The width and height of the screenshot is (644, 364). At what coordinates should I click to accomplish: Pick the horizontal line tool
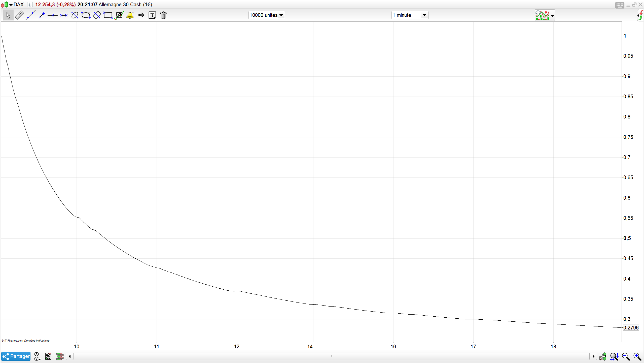pyautogui.click(x=52, y=15)
